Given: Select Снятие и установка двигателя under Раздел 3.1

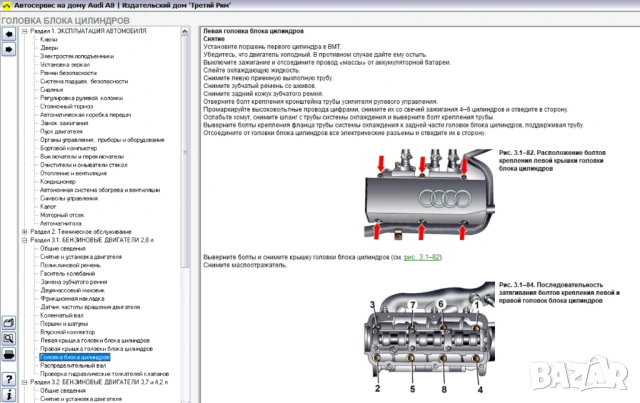Looking at the screenshot, I should click(81, 257).
